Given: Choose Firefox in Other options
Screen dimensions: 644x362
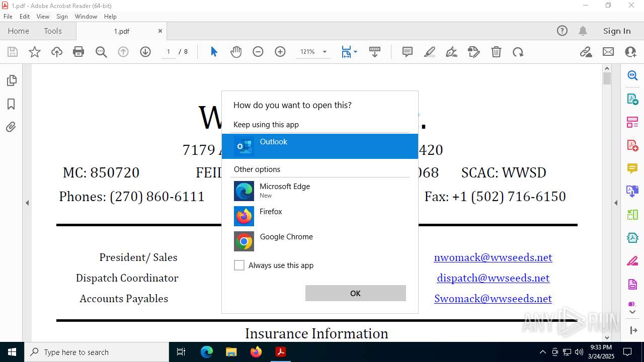Looking at the screenshot, I should point(320,216).
